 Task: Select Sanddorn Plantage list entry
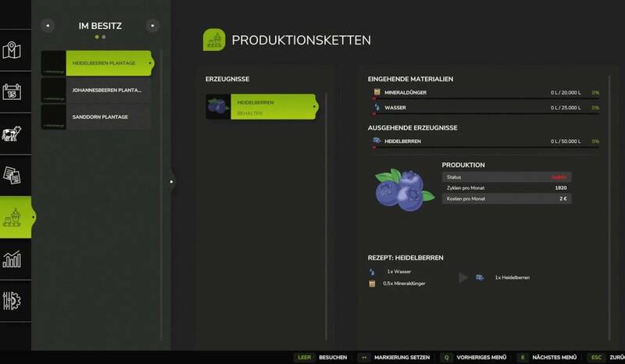(96, 117)
